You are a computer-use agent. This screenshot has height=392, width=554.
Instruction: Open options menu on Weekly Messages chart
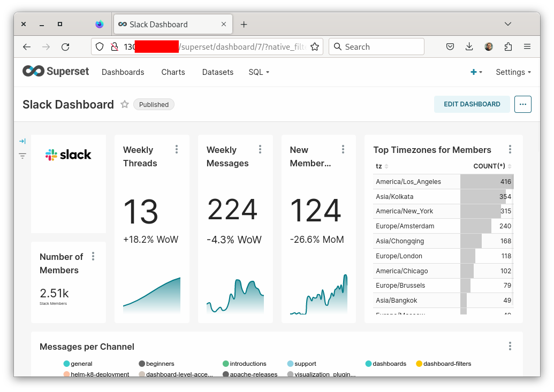point(260,150)
